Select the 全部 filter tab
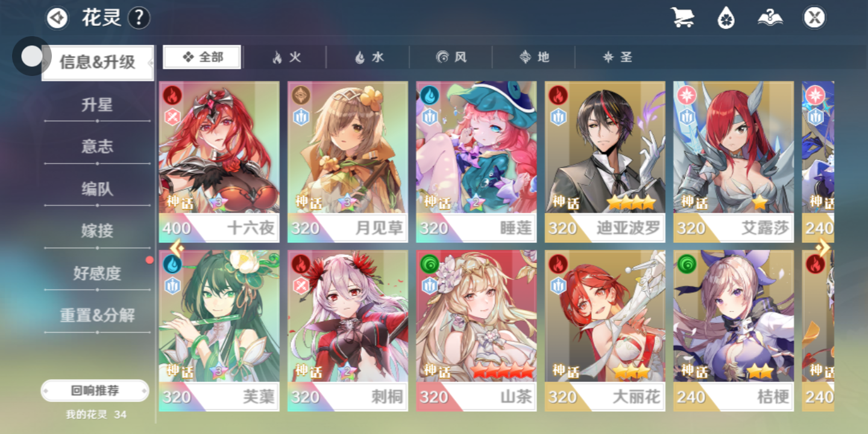The width and height of the screenshot is (868, 434). tap(202, 57)
